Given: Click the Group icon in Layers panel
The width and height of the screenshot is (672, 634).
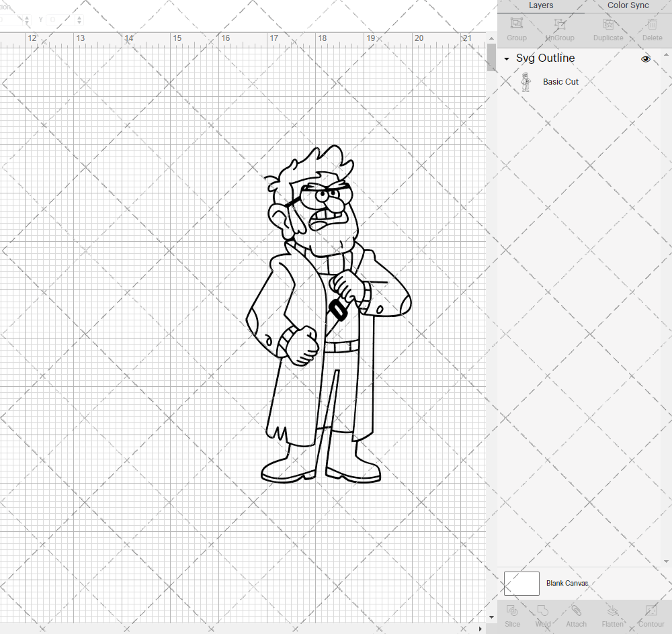Looking at the screenshot, I should click(516, 23).
